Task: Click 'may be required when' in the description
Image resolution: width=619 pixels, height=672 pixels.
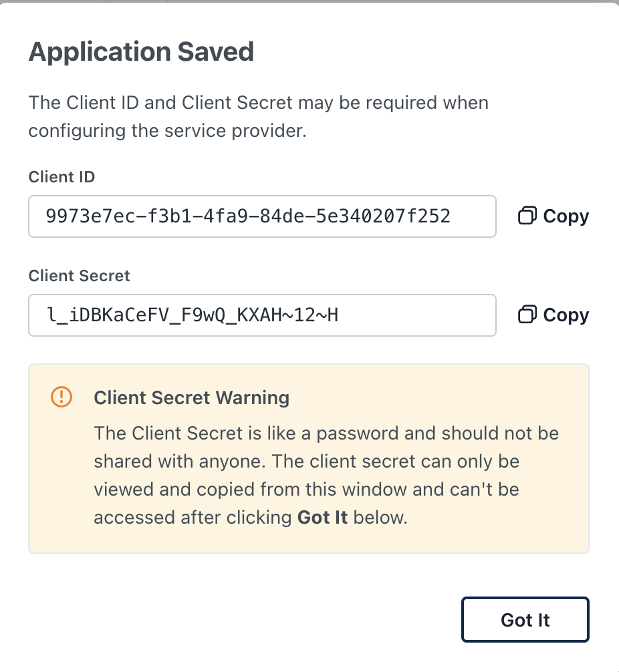Action: pyautogui.click(x=394, y=104)
